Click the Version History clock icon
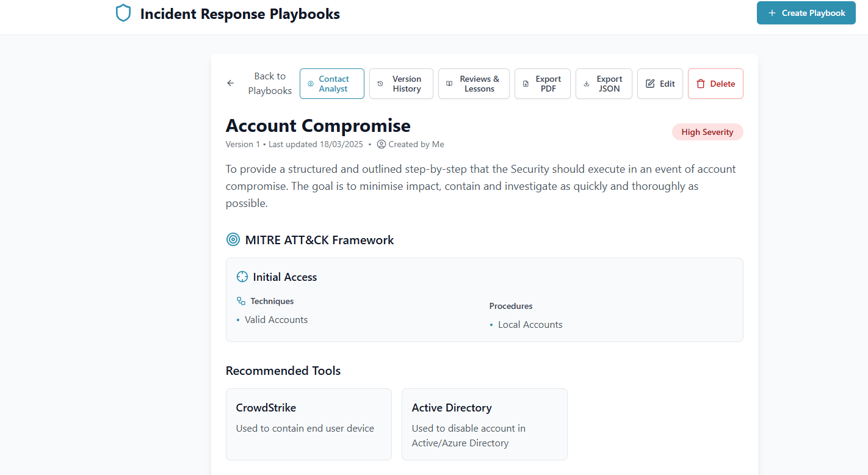 click(x=380, y=84)
